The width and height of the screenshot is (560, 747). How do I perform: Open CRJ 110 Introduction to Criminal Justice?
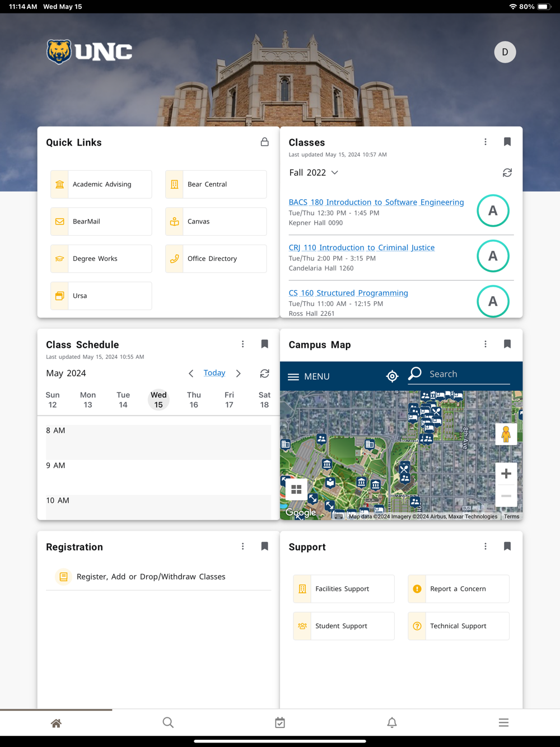(x=362, y=248)
